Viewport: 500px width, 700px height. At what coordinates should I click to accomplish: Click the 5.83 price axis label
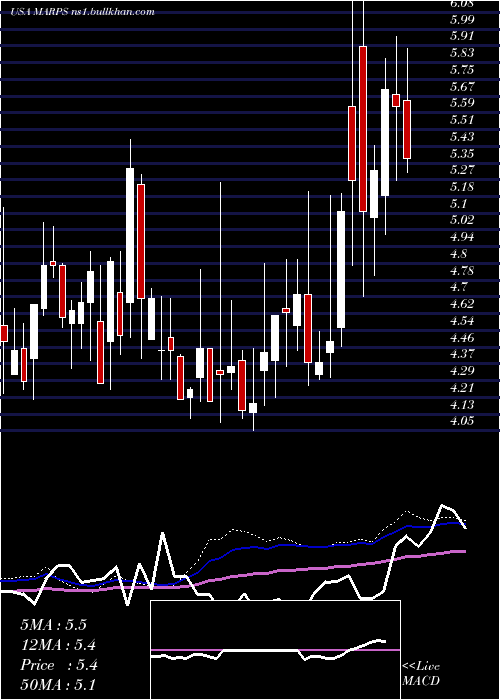[463, 53]
